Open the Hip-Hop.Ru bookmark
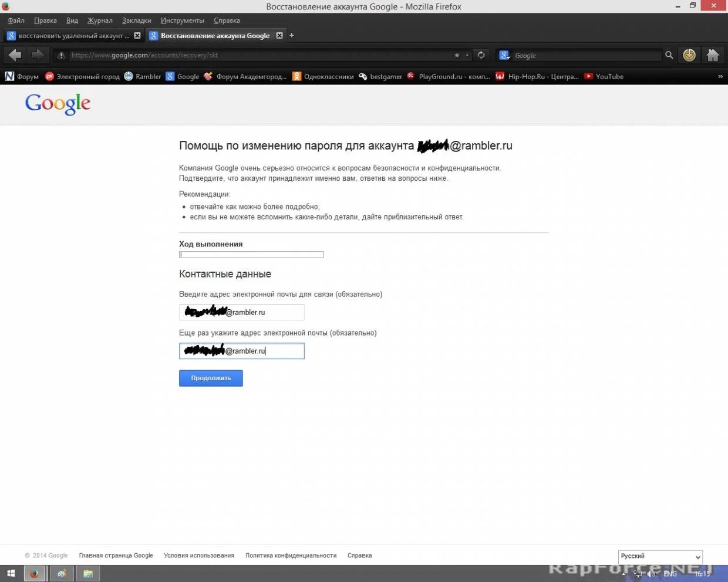728x582 pixels. [x=537, y=76]
